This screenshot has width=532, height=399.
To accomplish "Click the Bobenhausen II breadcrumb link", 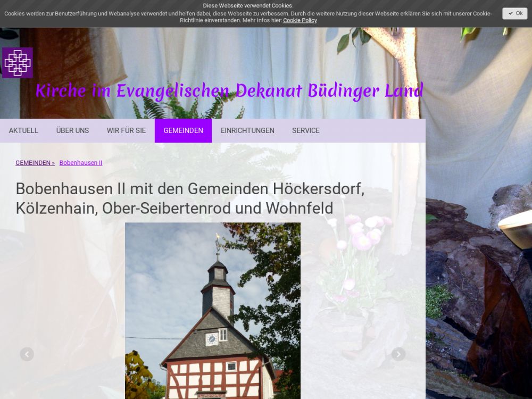I will (x=81, y=163).
